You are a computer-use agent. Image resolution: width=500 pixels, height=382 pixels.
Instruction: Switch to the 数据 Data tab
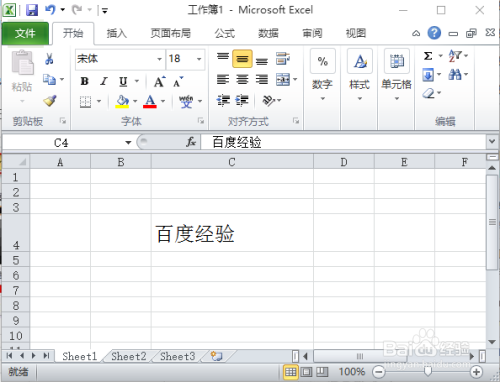(x=268, y=33)
